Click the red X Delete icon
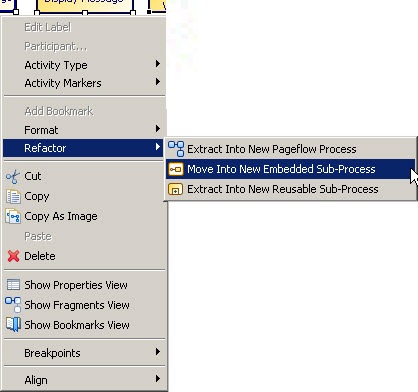418x392 pixels. pos(13,256)
